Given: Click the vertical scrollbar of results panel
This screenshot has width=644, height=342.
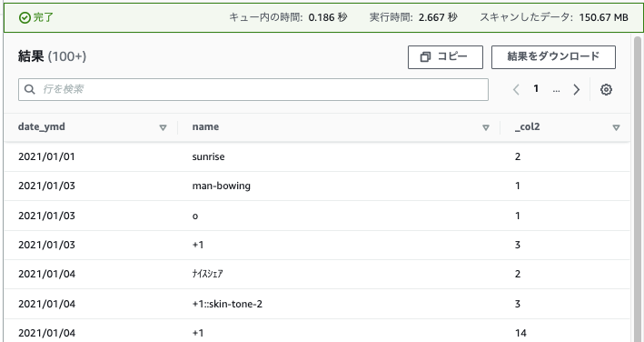Looking at the screenshot, I should point(638,189).
